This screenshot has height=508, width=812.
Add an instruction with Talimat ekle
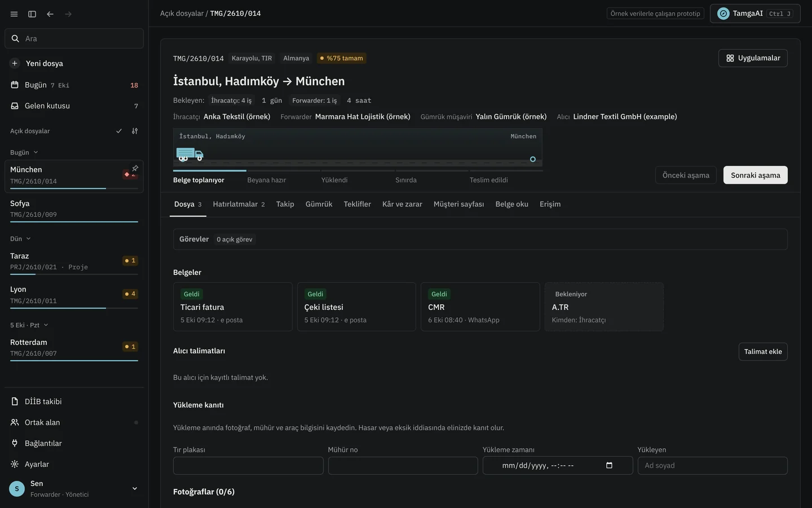point(763,352)
